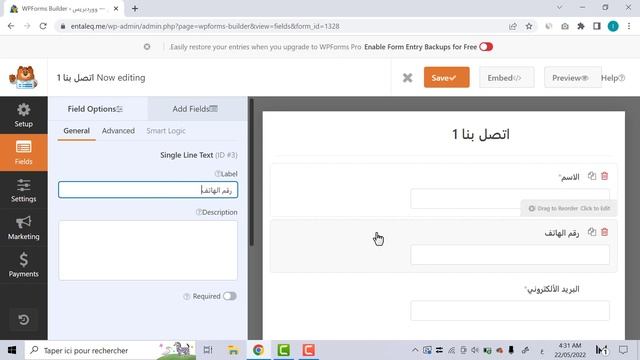Open Chrome from the taskbar
Viewport: 640px width, 360px height.
258,350
